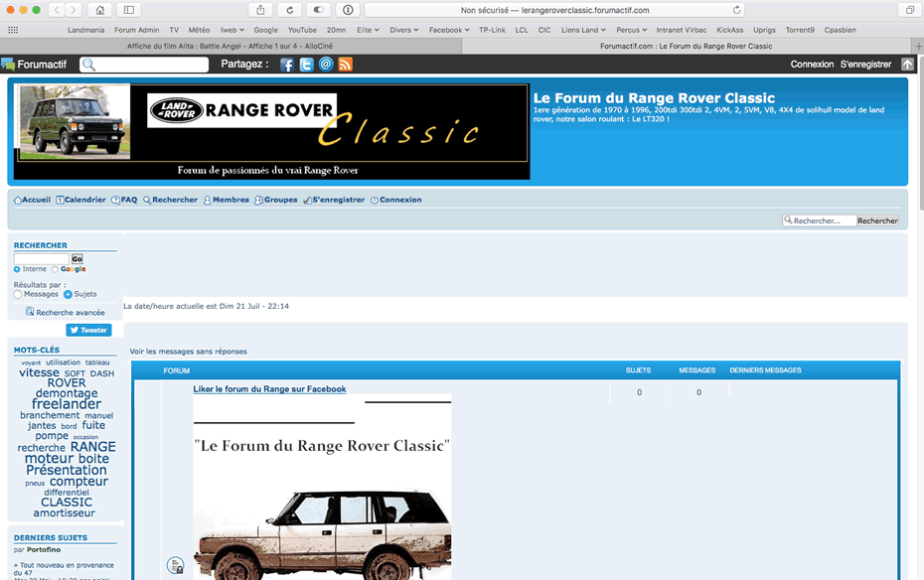Open Liker le forum du Range sur Facebook
Image resolution: width=924 pixels, height=580 pixels.
[269, 389]
